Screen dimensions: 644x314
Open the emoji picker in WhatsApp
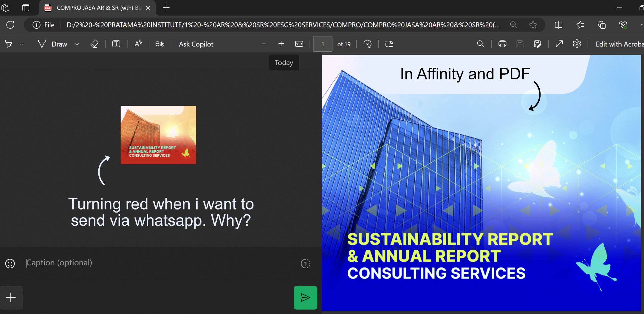[x=10, y=264]
